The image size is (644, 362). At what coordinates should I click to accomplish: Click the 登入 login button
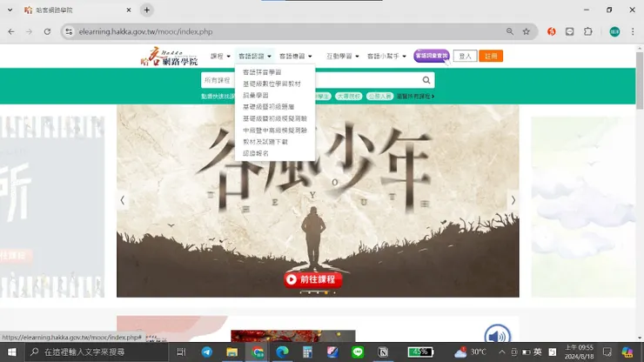pos(465,56)
